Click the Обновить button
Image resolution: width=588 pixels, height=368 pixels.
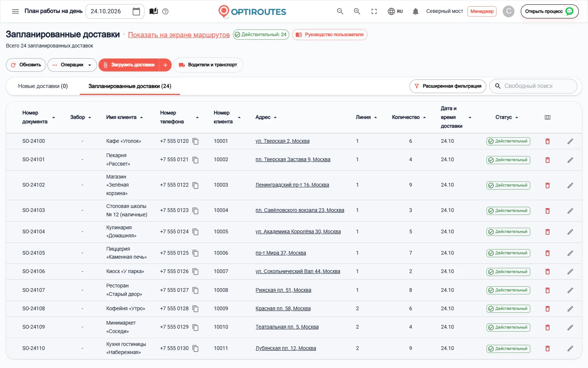(x=26, y=65)
